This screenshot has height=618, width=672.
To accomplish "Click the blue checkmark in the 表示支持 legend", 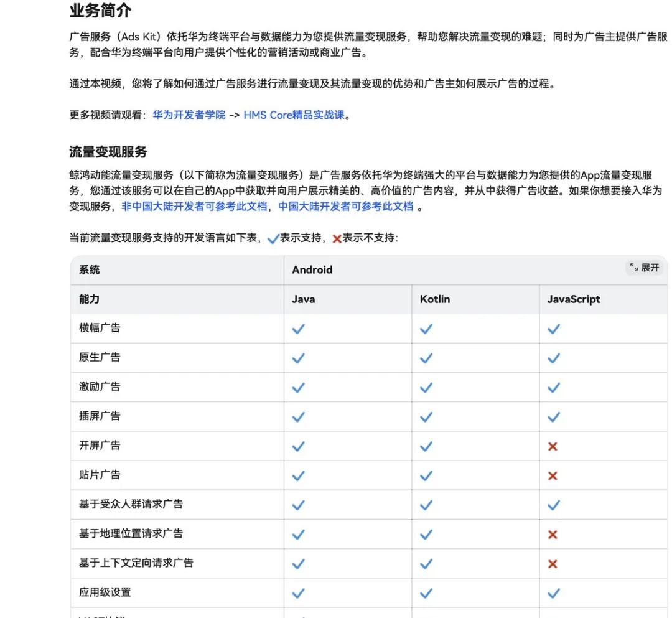I will click(273, 239).
